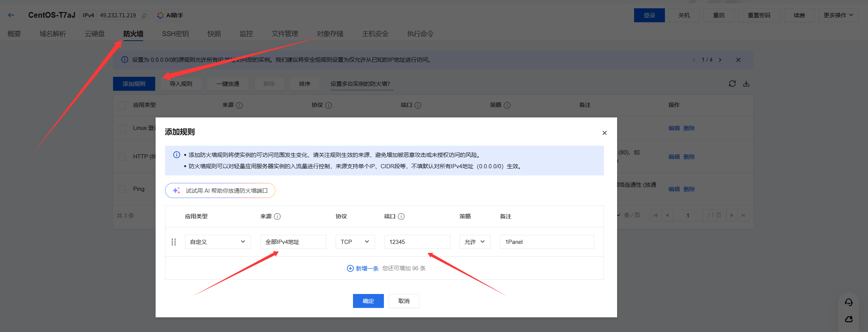Click the info icon beside 端口 in dialog
The width and height of the screenshot is (868, 332).
pyautogui.click(x=401, y=216)
